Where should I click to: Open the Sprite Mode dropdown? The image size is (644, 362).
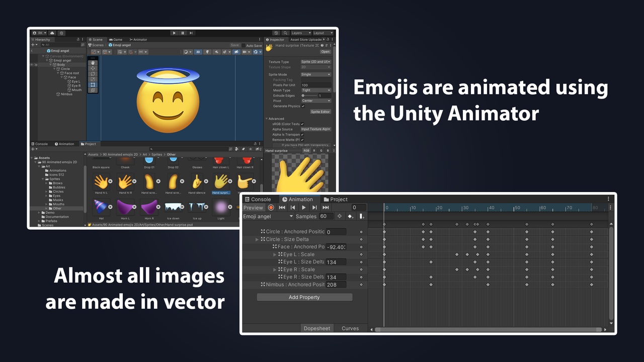[316, 74]
